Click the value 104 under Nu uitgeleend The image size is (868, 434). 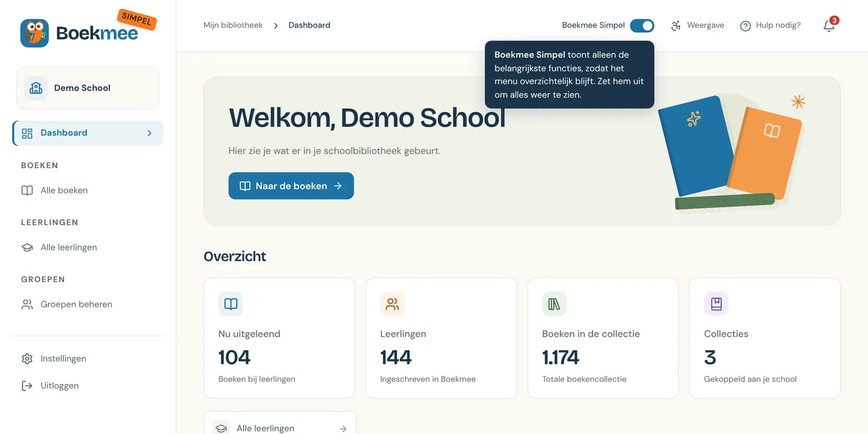234,358
